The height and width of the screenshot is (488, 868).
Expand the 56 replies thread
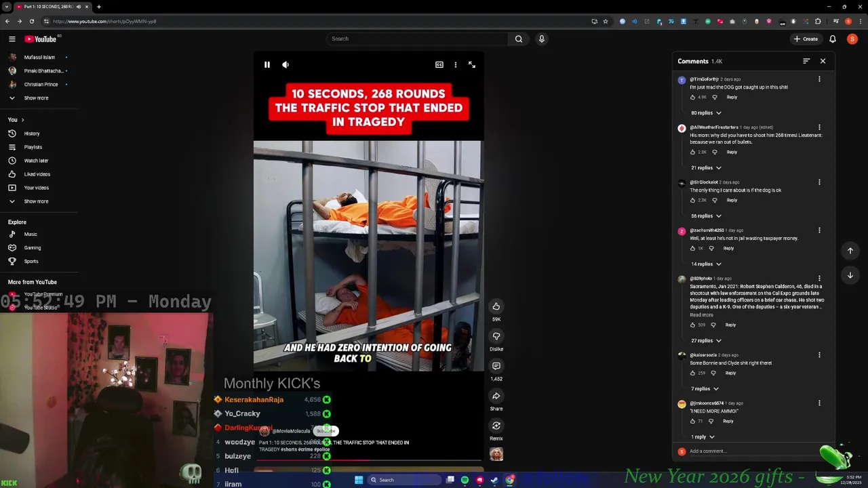click(x=706, y=216)
